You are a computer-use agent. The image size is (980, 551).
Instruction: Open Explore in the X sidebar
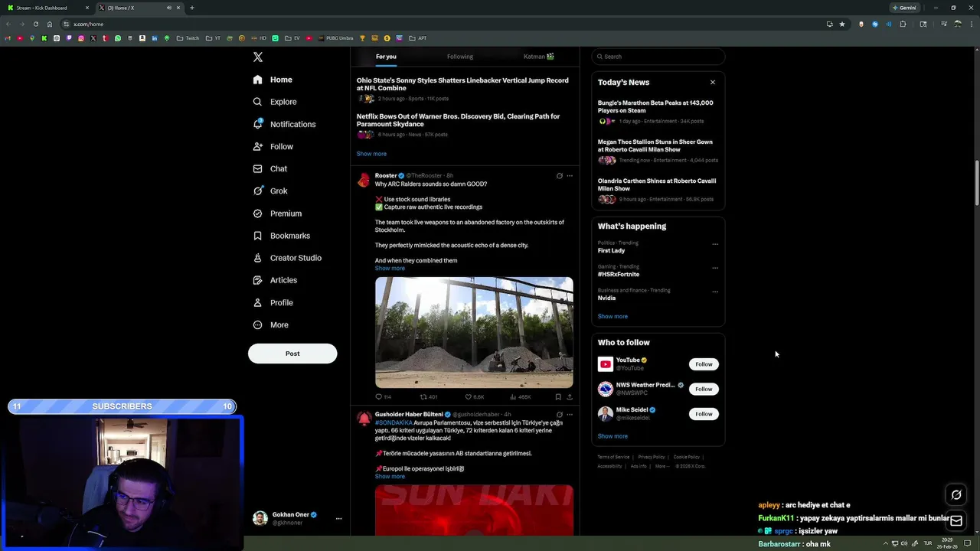(x=275, y=102)
